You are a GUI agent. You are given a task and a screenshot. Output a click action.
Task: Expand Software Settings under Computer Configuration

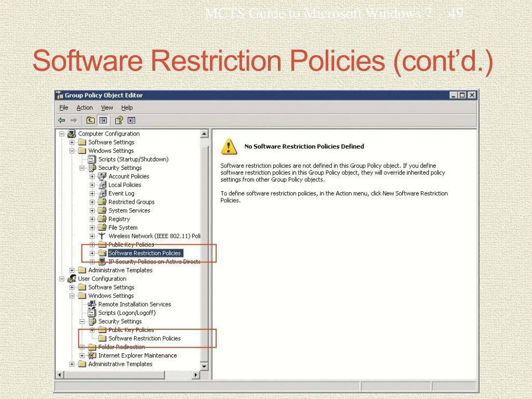[x=72, y=142]
